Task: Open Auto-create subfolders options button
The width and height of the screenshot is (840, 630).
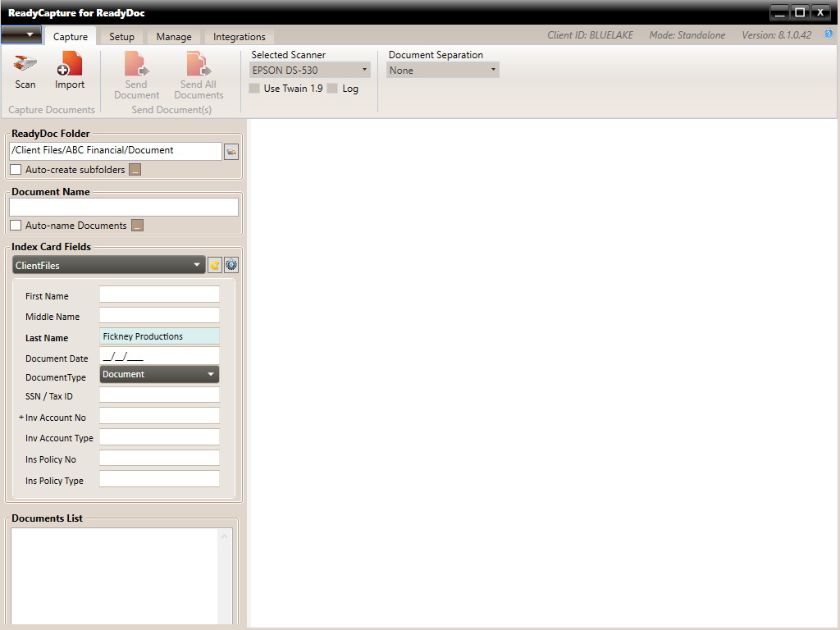Action: pos(135,170)
